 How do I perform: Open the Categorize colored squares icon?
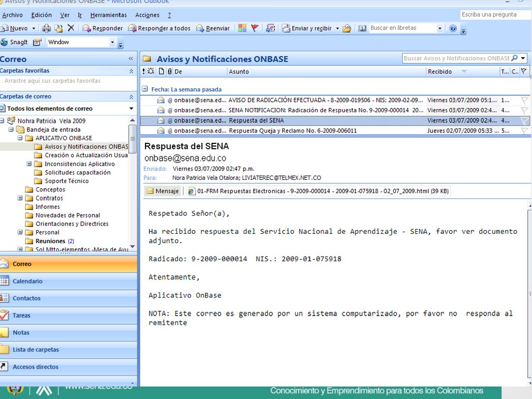[242, 28]
